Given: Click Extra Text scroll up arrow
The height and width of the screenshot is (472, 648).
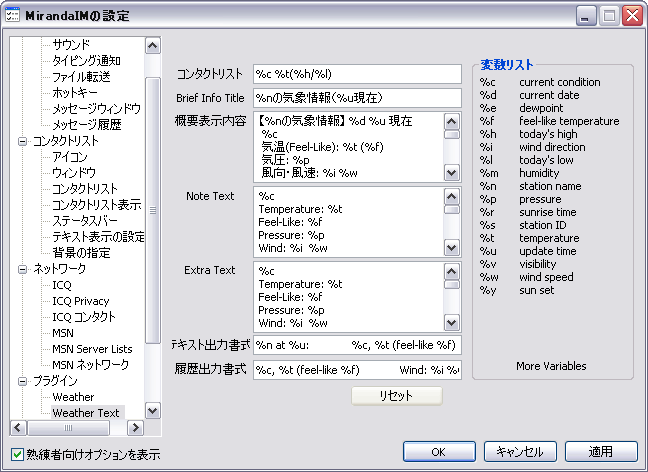Looking at the screenshot, I should coord(452,272).
